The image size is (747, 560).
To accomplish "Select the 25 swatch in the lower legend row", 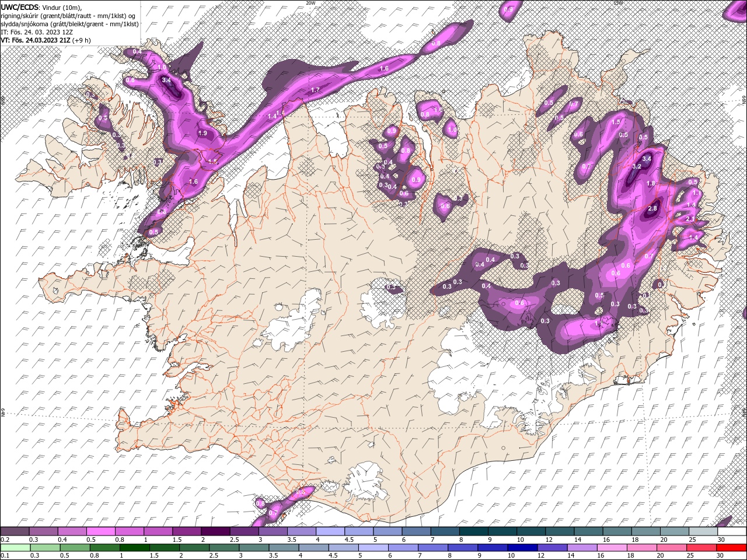I will coord(701,548).
